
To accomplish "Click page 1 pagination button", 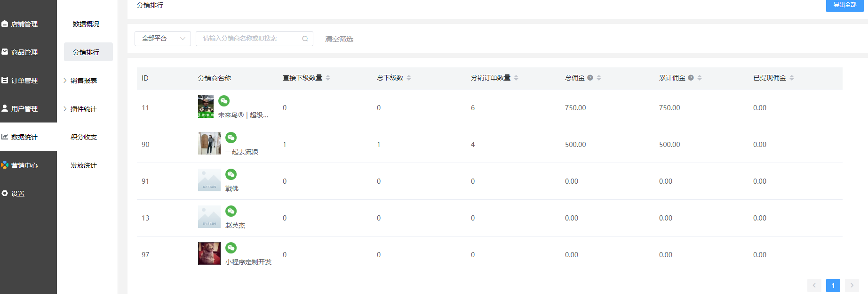I will click(x=833, y=286).
